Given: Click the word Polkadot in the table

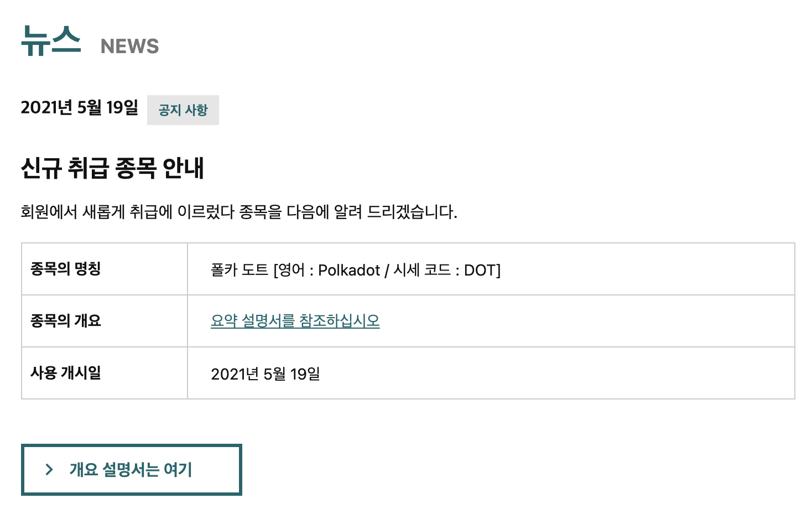Looking at the screenshot, I should pyautogui.click(x=349, y=270).
